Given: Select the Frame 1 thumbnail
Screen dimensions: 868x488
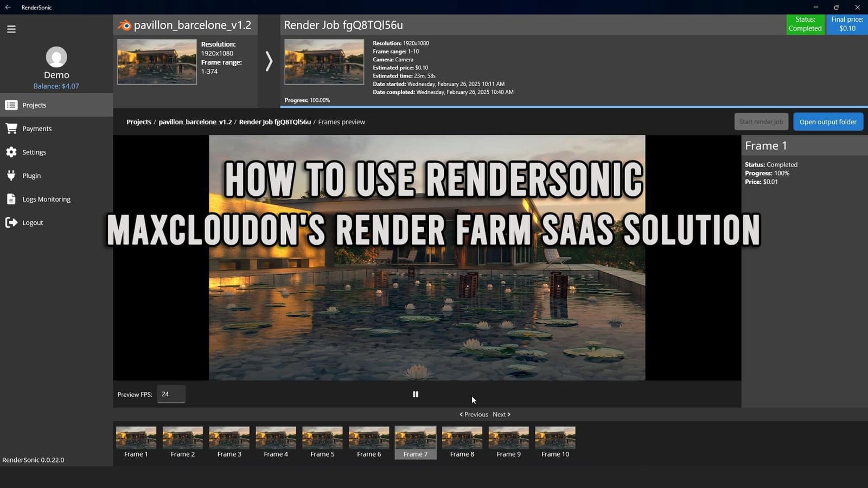Looking at the screenshot, I should (136, 442).
